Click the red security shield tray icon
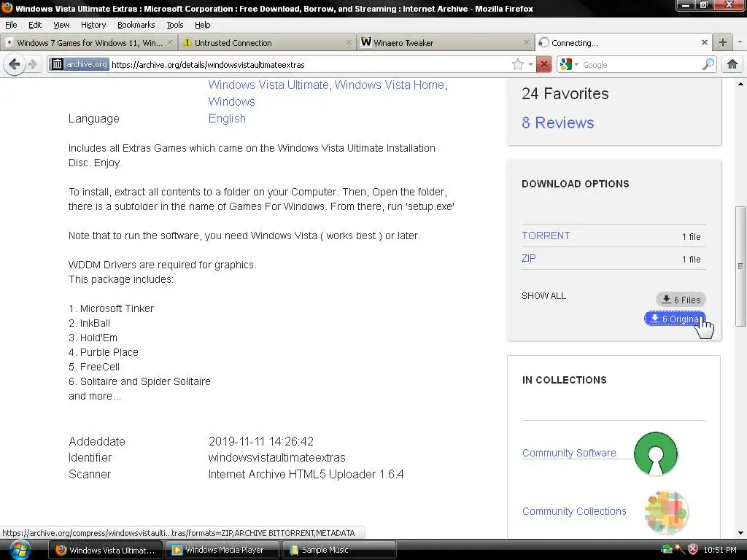The image size is (747, 560). pyautogui.click(x=693, y=550)
